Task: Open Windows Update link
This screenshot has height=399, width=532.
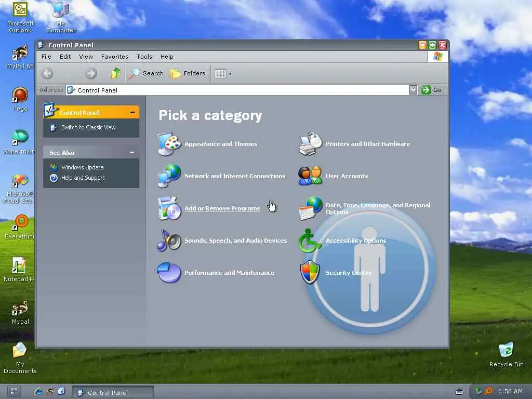Action: (x=83, y=167)
